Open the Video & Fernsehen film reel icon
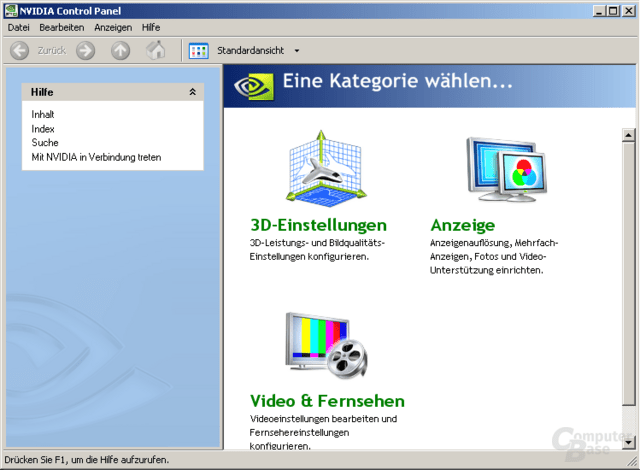 click(327, 346)
